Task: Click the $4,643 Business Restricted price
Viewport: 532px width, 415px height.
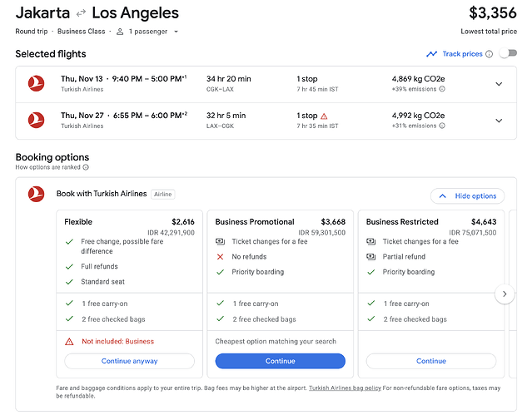Action: click(484, 222)
